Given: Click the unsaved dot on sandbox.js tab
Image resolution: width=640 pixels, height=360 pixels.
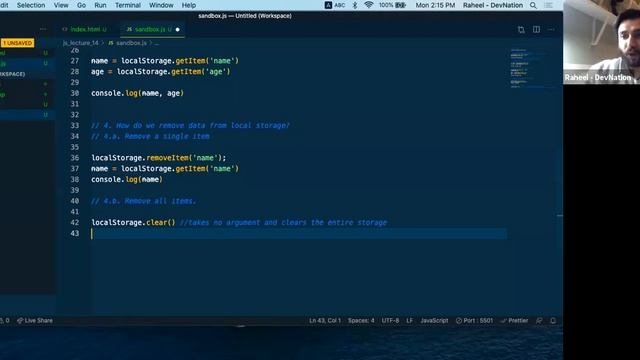Looking at the screenshot, I should 178,29.
